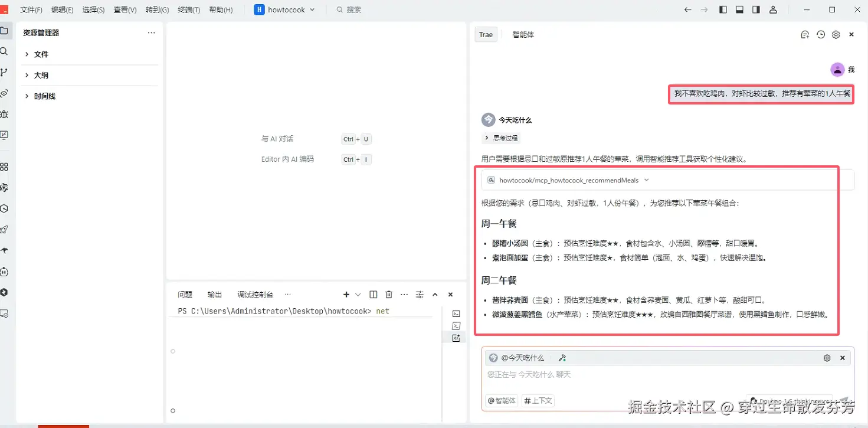Expand the 思考过程 disclosure

pyautogui.click(x=501, y=138)
